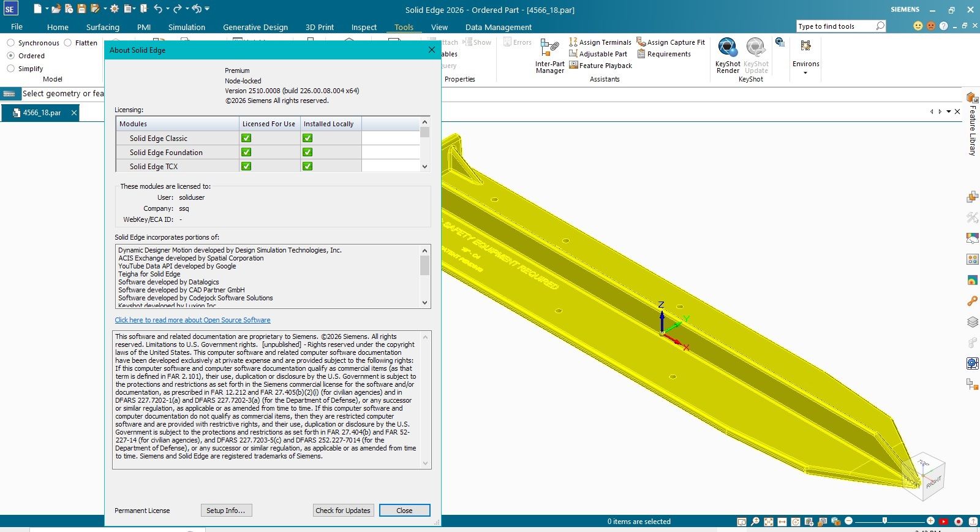This screenshot has height=532, width=980.
Task: Open the Undo history dropdown arrow
Action: point(168,9)
